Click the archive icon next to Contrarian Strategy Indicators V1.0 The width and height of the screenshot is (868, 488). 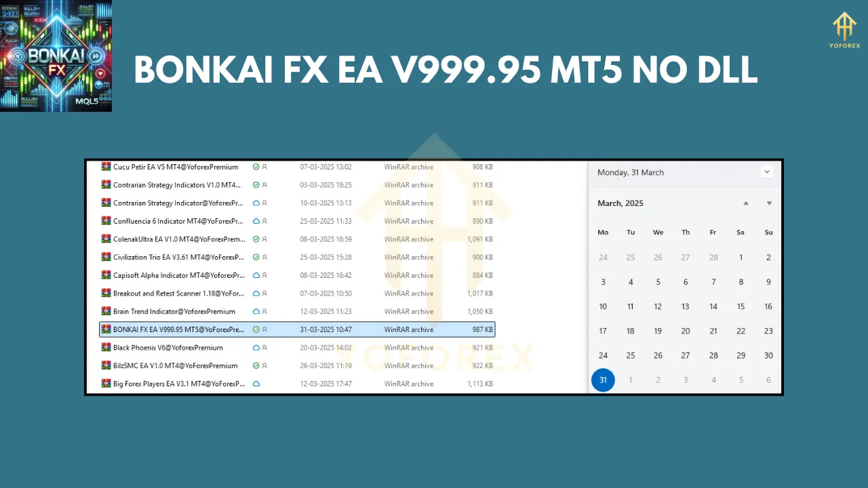[x=106, y=185]
